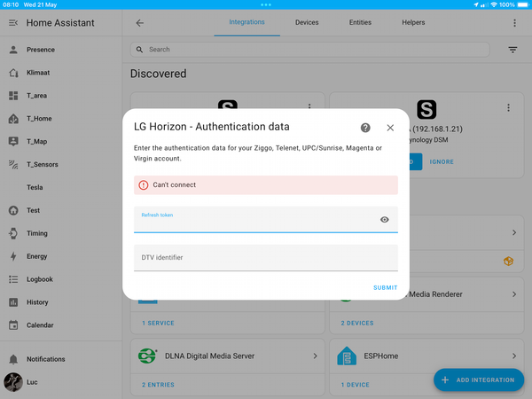Click the search magnifier icon
The height and width of the screenshot is (399, 532).
point(139,50)
